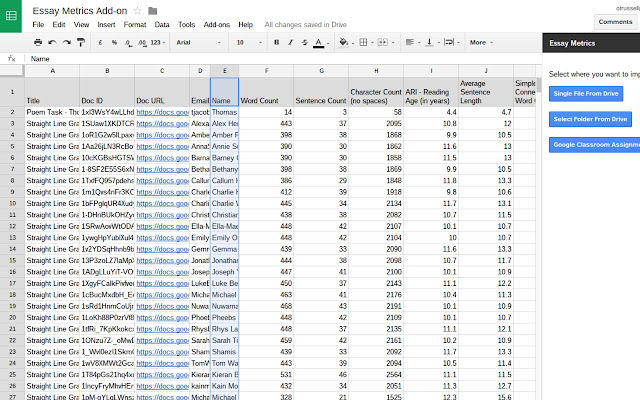This screenshot has height=400, width=640.
Task: Select the Sentence Count header cell
Action: pyautogui.click(x=321, y=92)
